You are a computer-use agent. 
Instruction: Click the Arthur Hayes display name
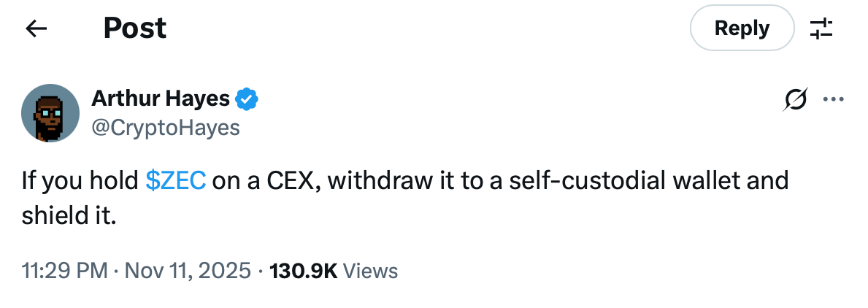(161, 98)
